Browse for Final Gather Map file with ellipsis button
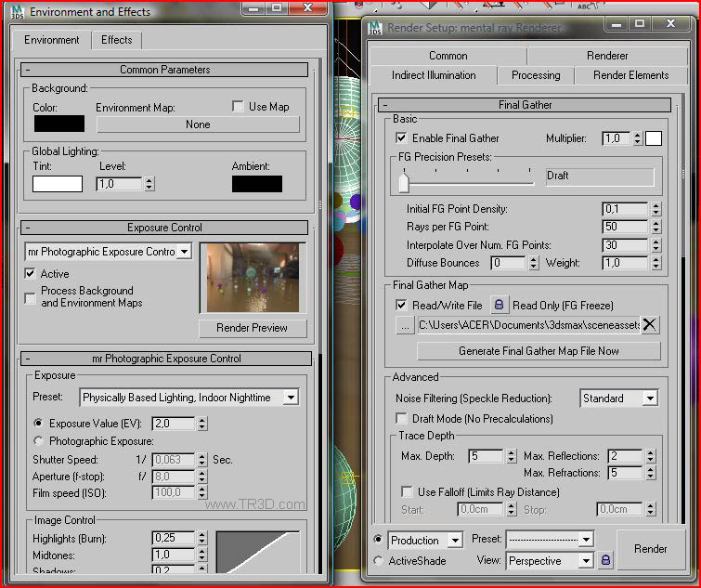The image size is (701, 588). [x=405, y=325]
